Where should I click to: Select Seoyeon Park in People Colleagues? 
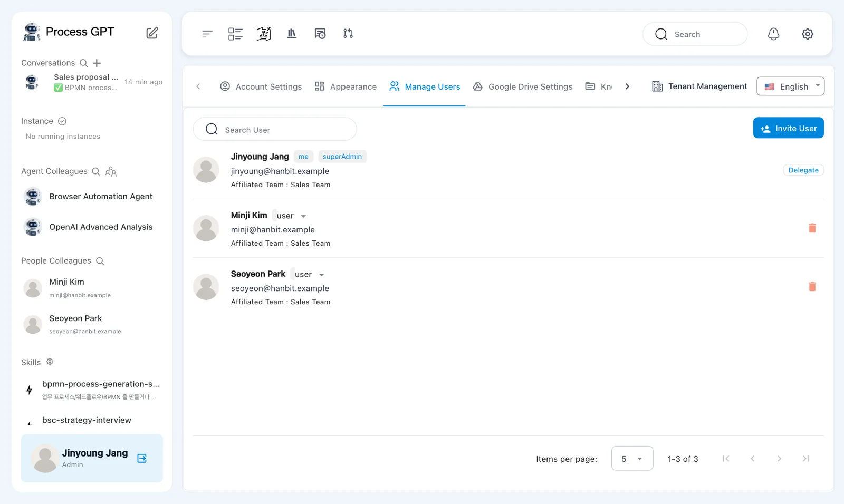[x=92, y=324]
